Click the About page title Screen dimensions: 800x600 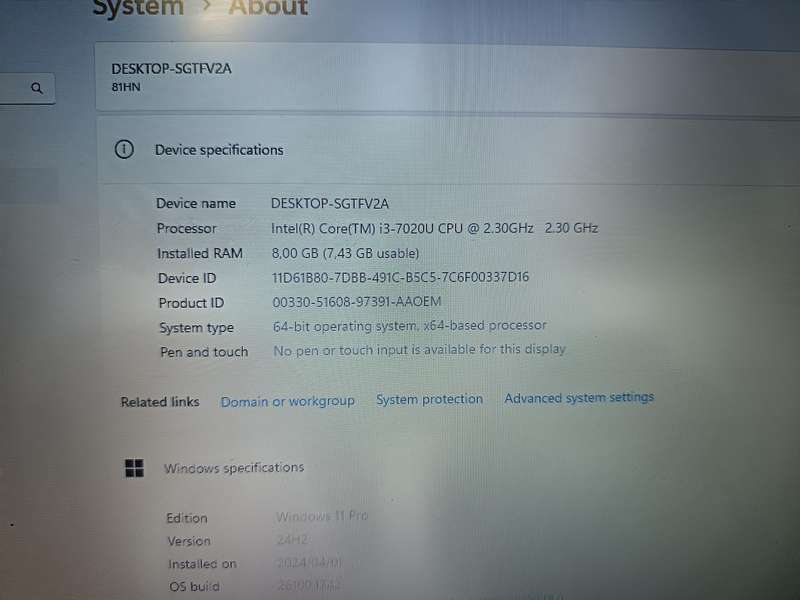[268, 8]
